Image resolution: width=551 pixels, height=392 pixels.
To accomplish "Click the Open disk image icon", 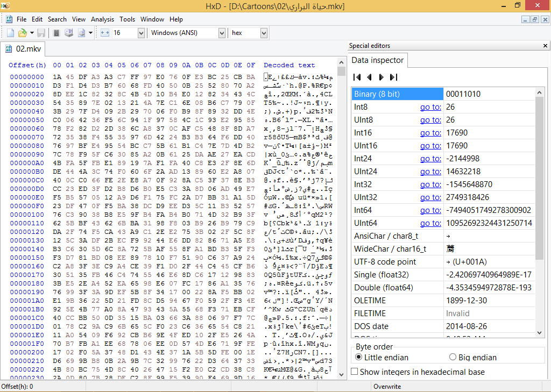I will pyautogui.click(x=82, y=33).
